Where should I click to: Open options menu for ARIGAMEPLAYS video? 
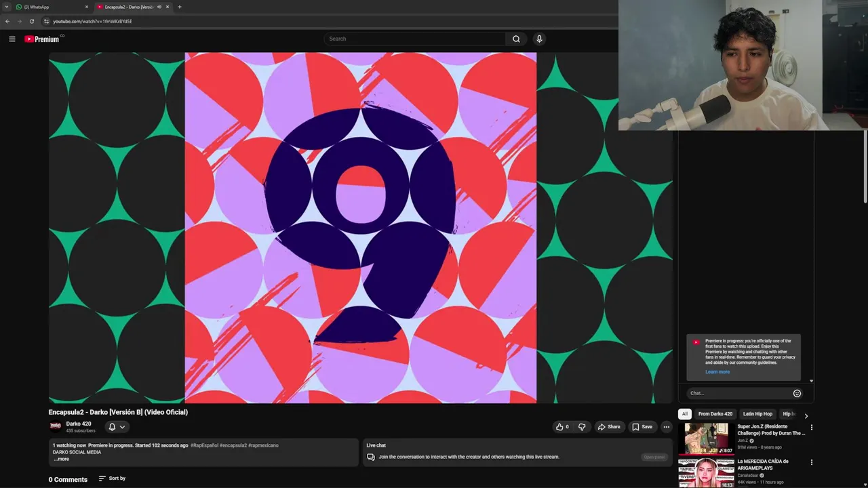click(x=811, y=462)
